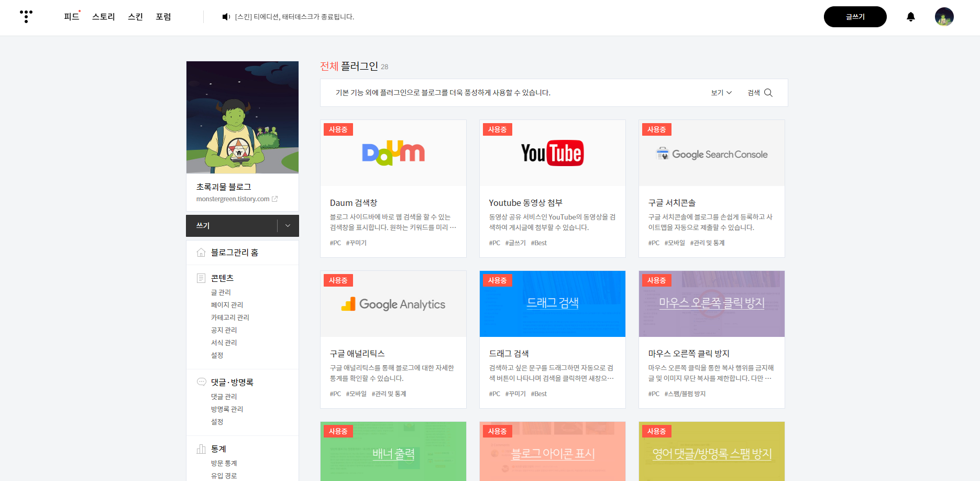
Task: Open the blue 드래그 검색 plugin banner
Action: (x=553, y=304)
